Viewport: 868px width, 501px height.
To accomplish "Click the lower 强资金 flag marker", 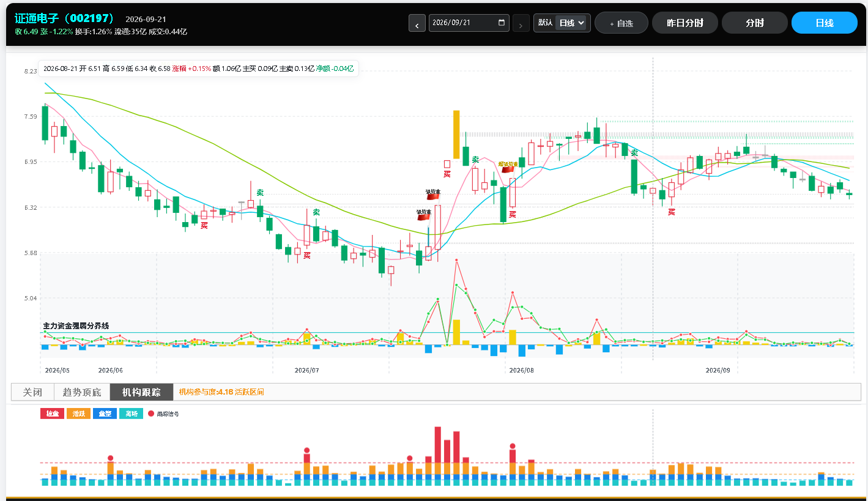I will pos(424,214).
